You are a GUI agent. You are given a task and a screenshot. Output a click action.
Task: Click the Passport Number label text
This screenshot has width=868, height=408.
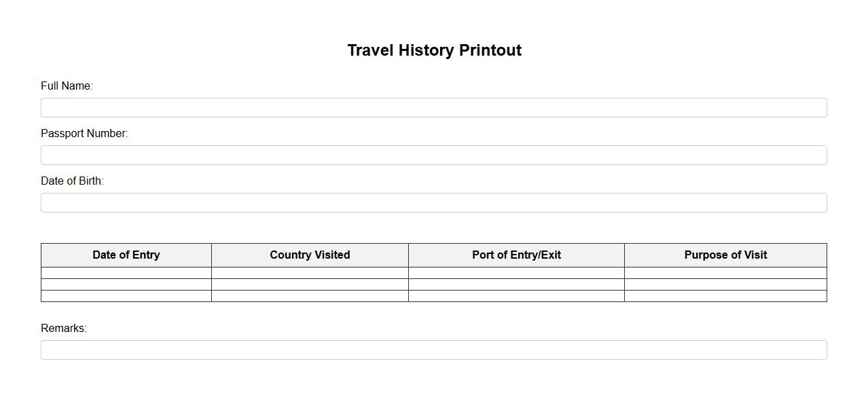(x=84, y=134)
